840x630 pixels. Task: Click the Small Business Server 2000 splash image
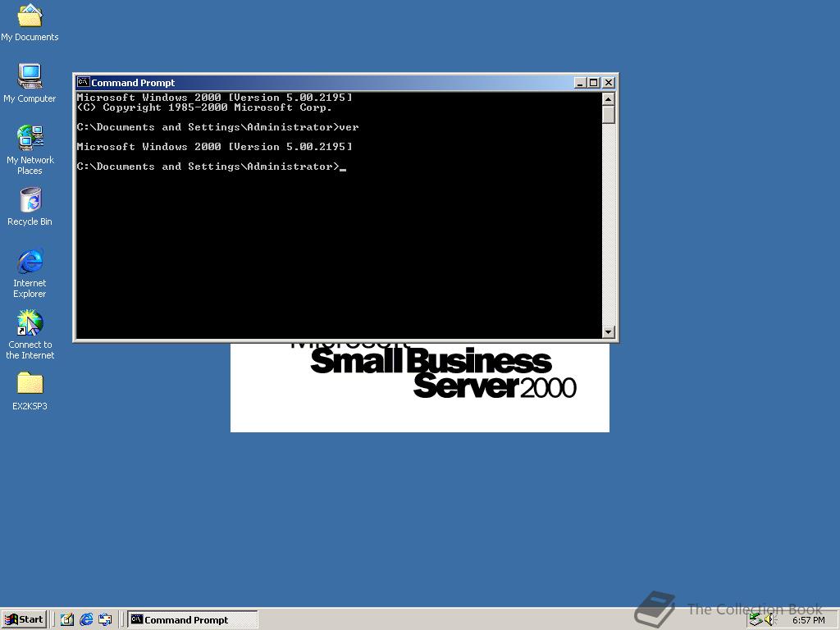click(420, 387)
